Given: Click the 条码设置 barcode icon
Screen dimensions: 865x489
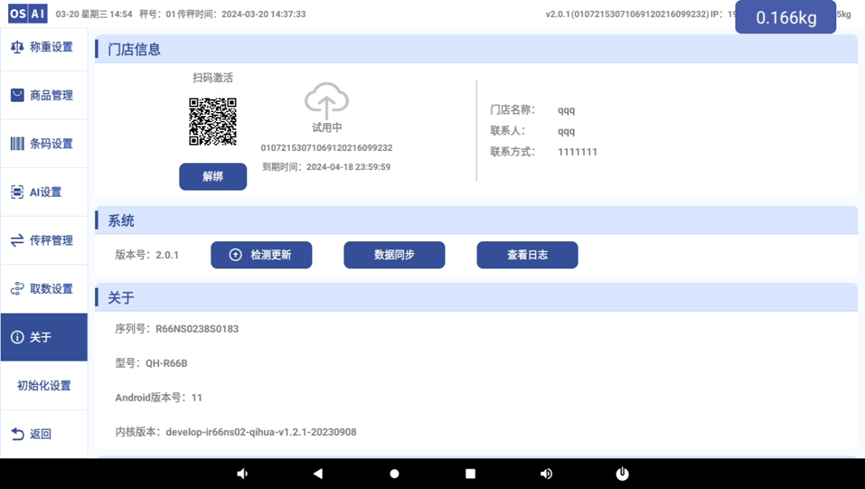Looking at the screenshot, I should pos(17,143).
